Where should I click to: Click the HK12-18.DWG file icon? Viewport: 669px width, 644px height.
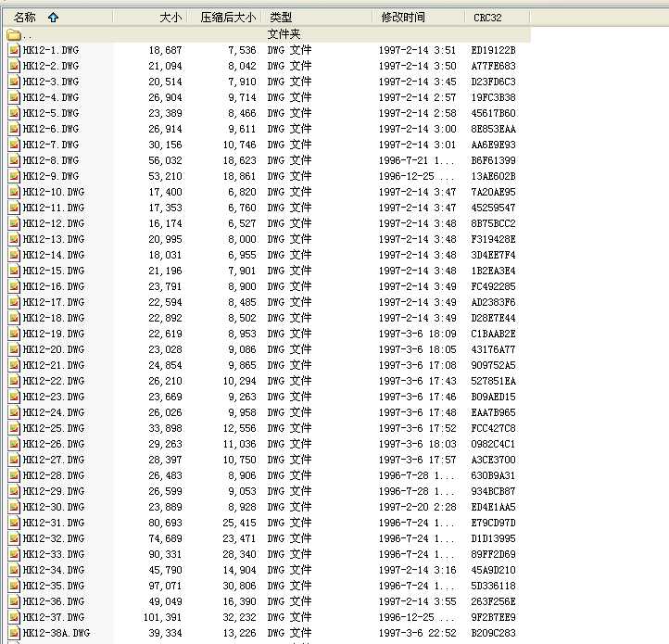coord(14,319)
